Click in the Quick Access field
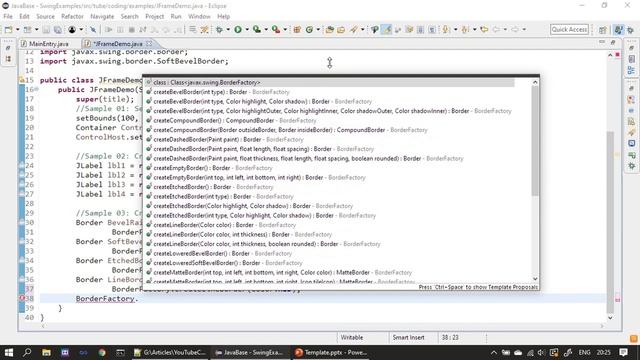The image size is (640, 360). point(569,29)
